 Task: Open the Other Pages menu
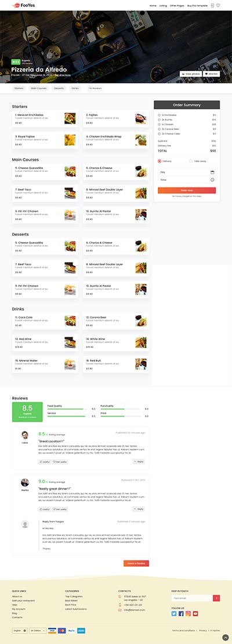tap(177, 6)
